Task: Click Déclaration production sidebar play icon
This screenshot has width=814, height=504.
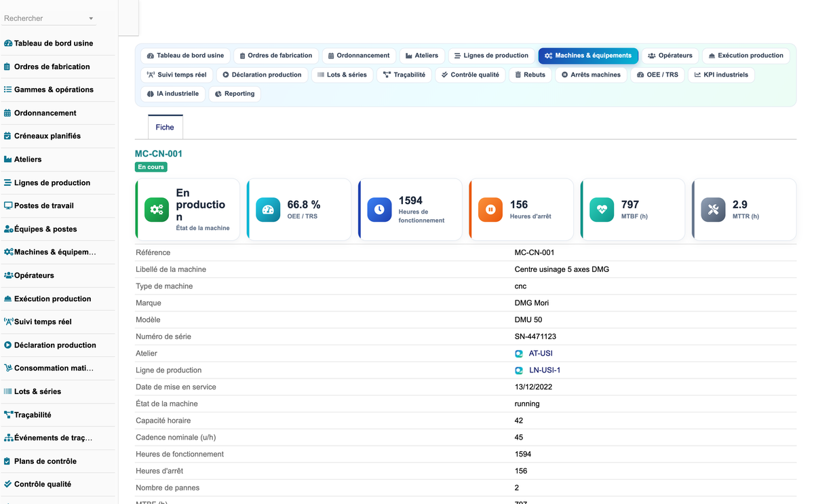Action: 8,345
